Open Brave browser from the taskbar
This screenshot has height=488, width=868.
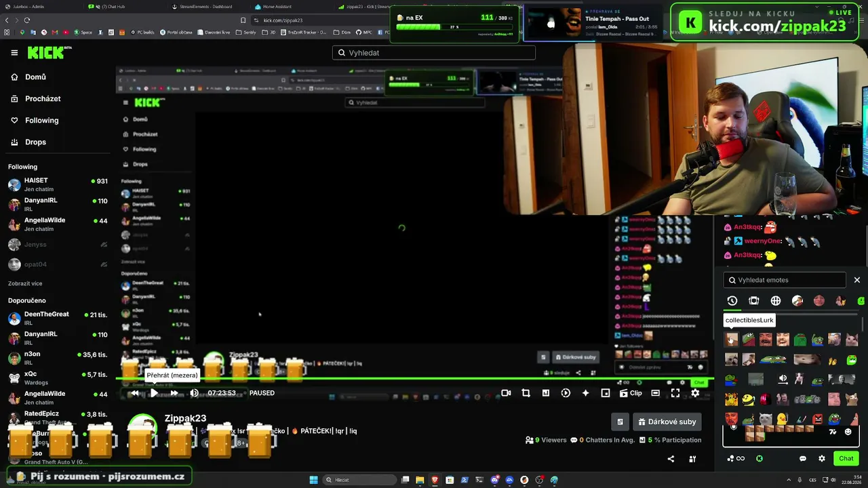[435, 480]
